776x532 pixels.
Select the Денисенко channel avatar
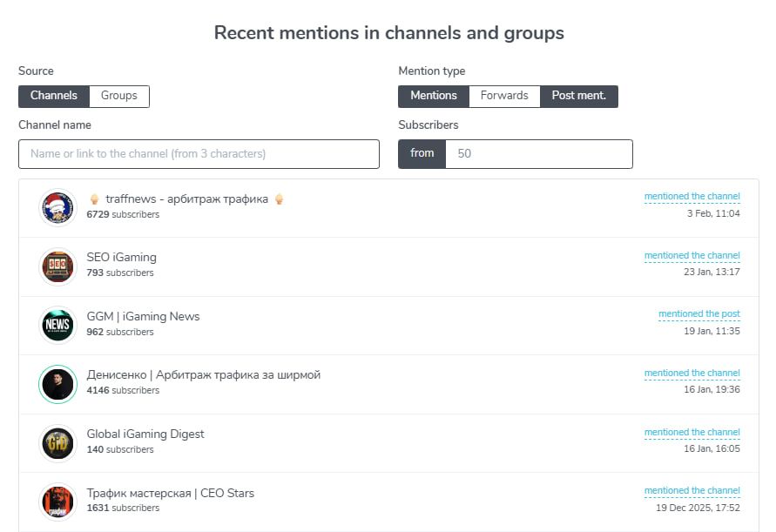(57, 384)
